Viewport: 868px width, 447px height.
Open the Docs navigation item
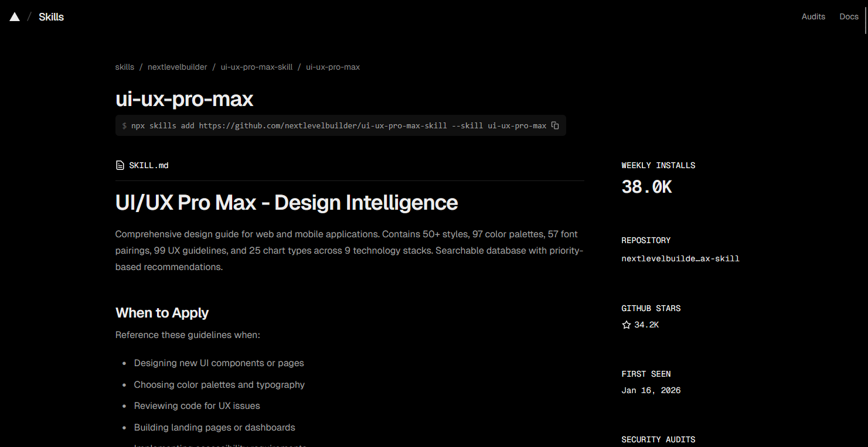click(849, 16)
